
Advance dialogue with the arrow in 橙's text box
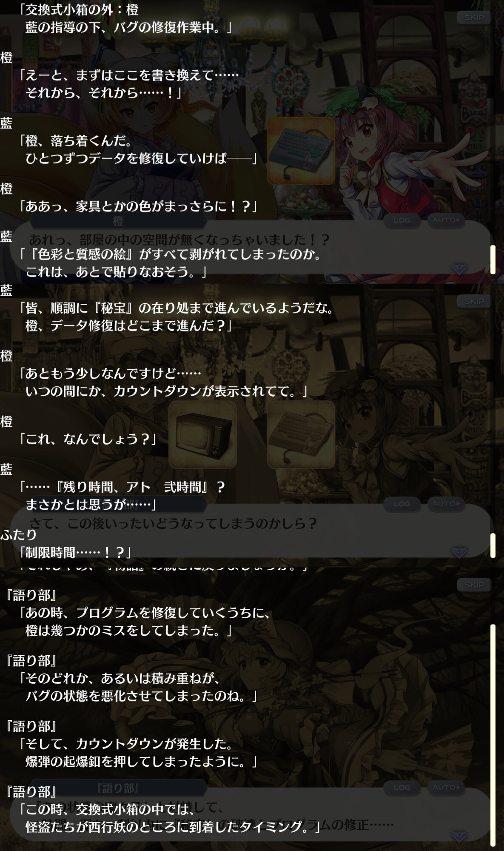[459, 268]
